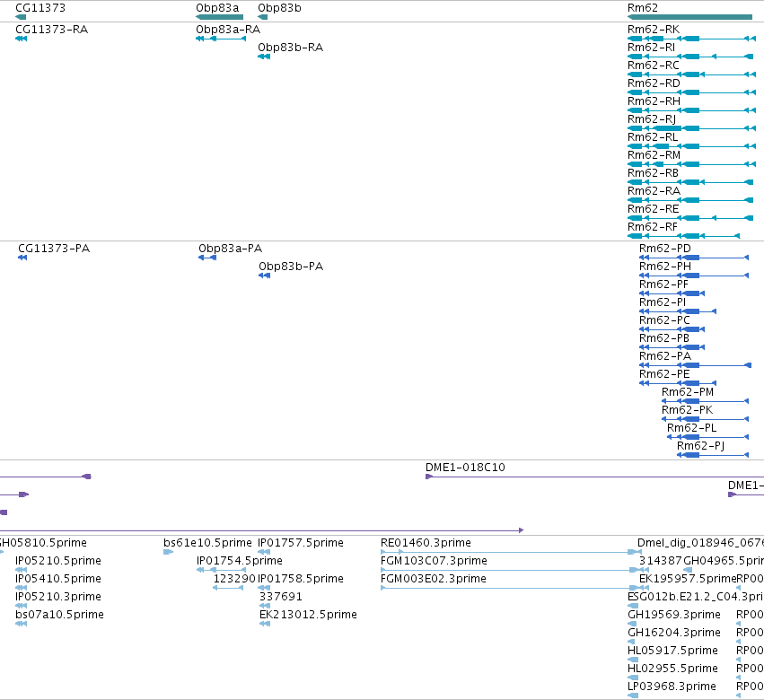The image size is (764, 700).
Task: Click EST LP03968.3prime
Action: (672, 687)
